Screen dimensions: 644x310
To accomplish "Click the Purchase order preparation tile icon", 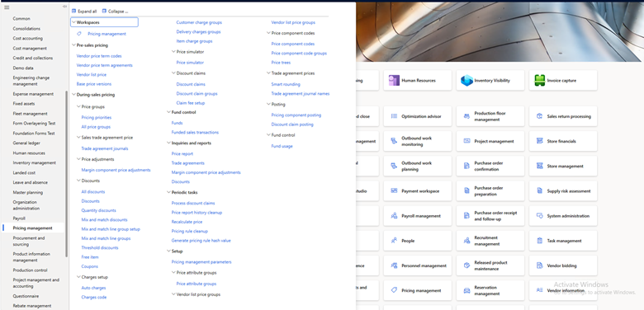I will (466, 190).
